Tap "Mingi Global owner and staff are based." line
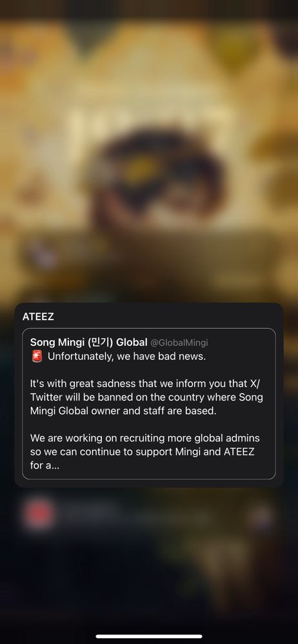This screenshot has height=644, width=298. [123, 411]
